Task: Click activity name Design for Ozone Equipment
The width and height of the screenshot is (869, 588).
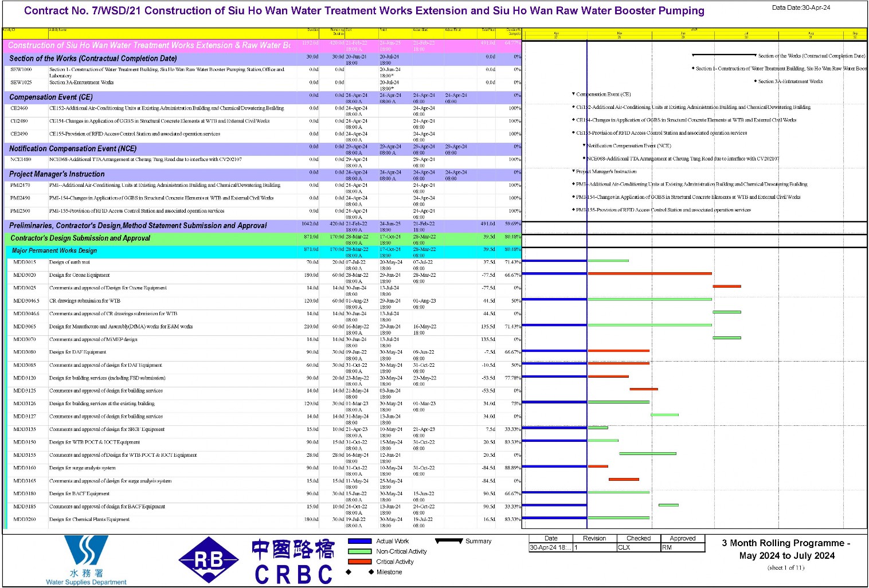Action: [x=79, y=275]
